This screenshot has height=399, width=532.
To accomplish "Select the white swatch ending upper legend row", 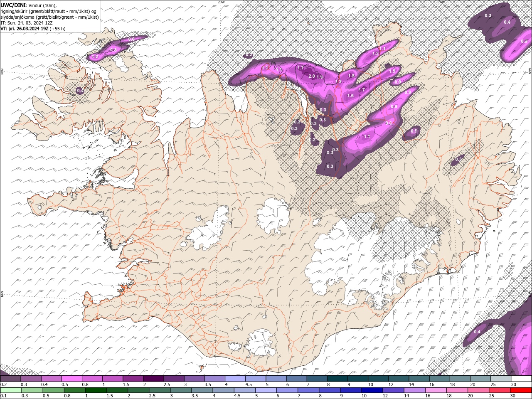I will click(521, 379).
